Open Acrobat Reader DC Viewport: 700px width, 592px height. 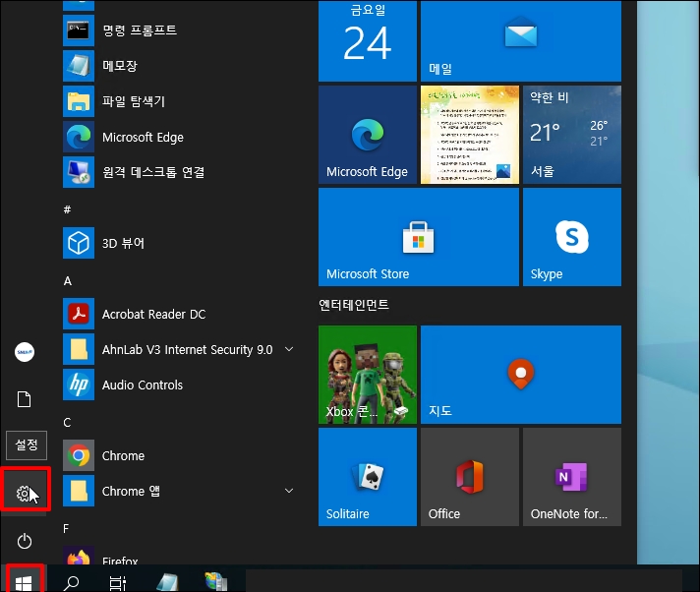pyautogui.click(x=179, y=314)
